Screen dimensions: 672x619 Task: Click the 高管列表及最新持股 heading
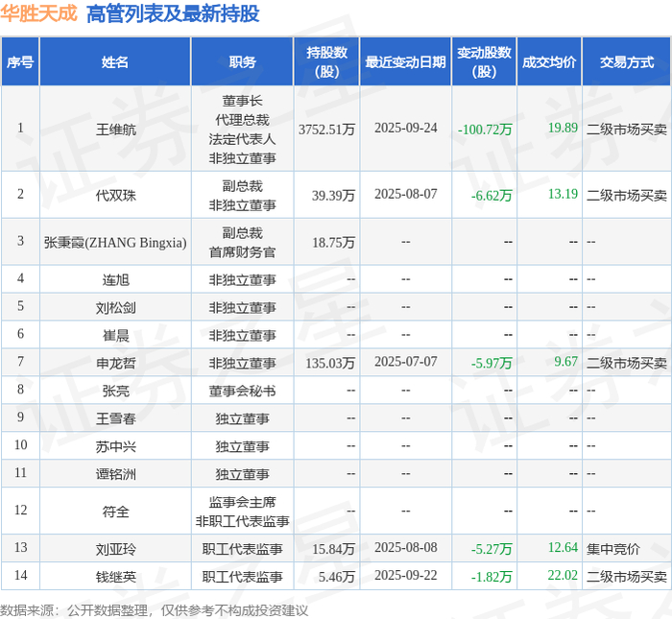click(173, 13)
